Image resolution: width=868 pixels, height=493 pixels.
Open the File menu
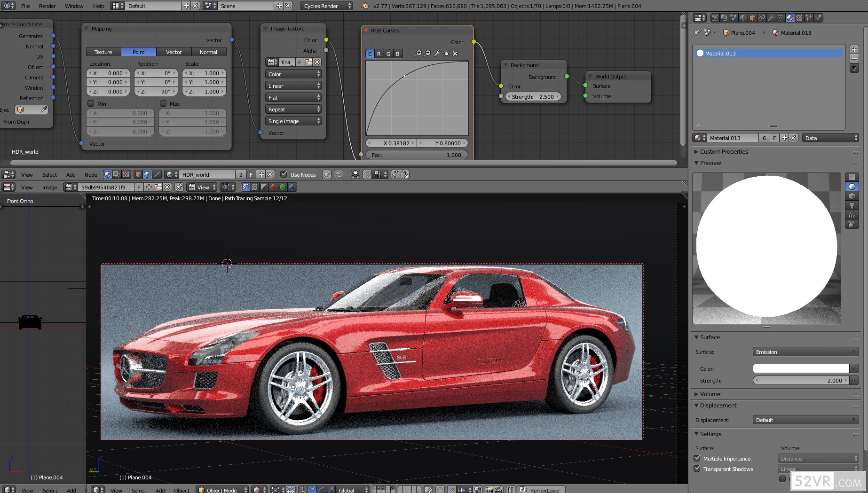pyautogui.click(x=25, y=6)
